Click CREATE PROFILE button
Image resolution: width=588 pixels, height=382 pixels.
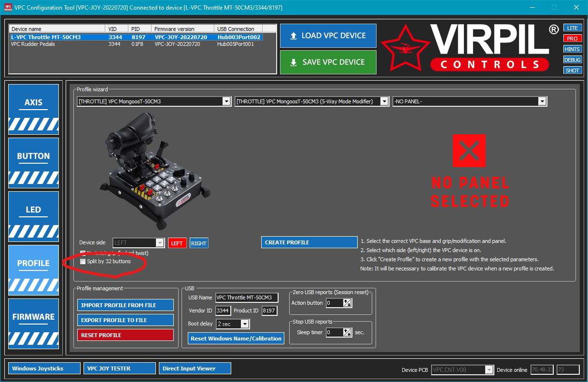click(309, 242)
